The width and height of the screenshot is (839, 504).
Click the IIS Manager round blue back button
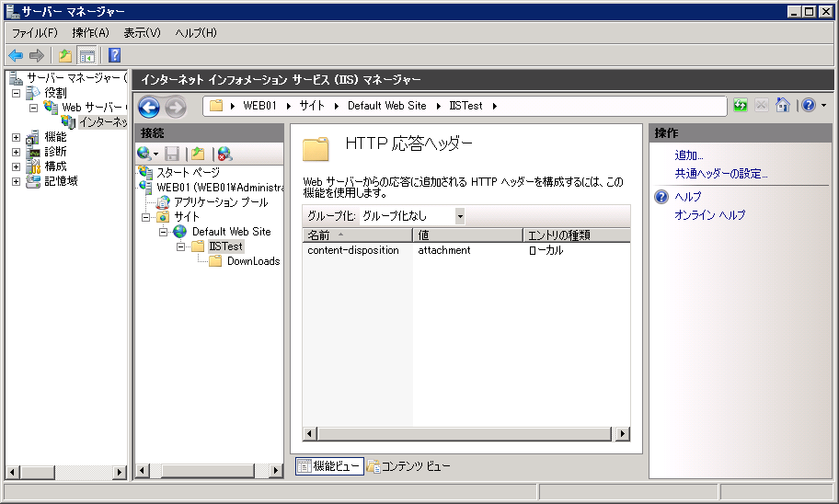click(x=149, y=107)
